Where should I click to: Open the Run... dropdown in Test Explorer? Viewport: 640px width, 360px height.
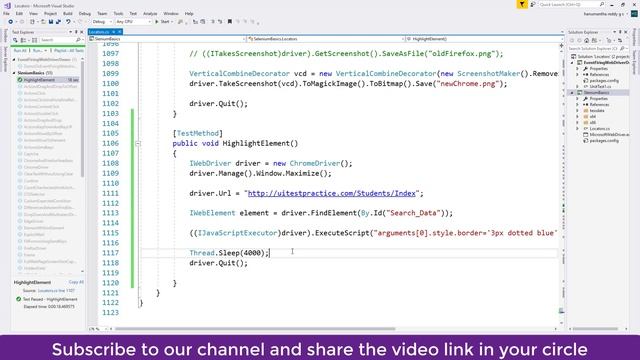point(39,51)
